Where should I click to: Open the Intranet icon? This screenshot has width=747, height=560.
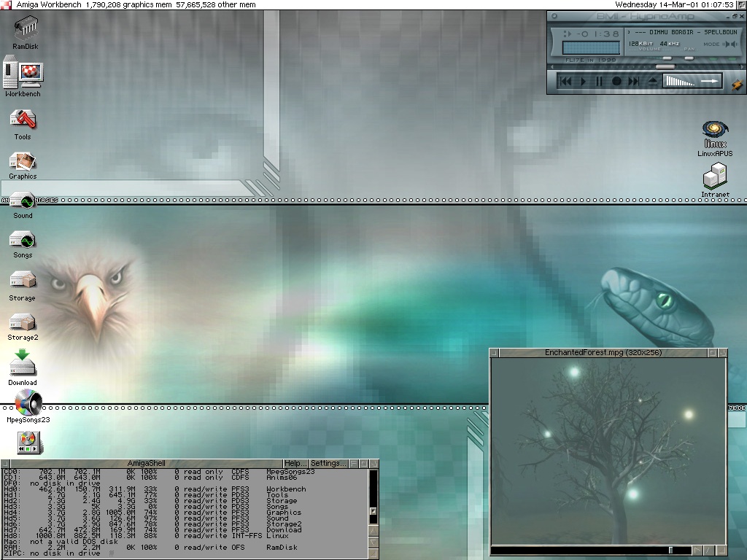[715, 176]
